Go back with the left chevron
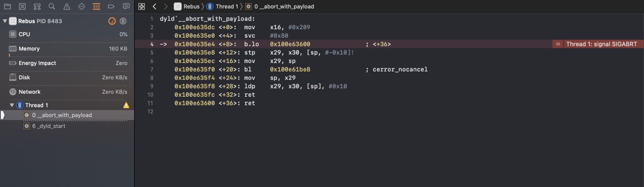The height and width of the screenshot is (187, 644). (x=154, y=7)
